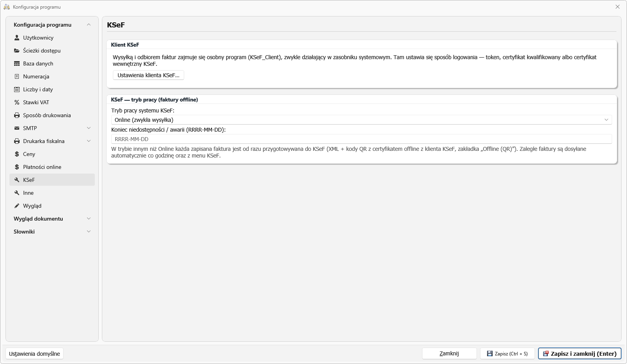Go to Sposób drukowania settings
The height and width of the screenshot is (364, 627).
[x=52, y=115]
